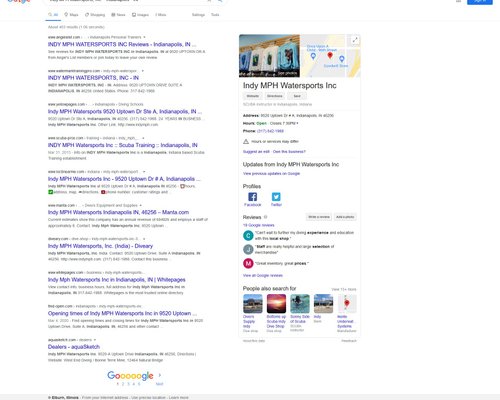The image size is (500, 400).
Task: Open the dropdown arrow beside aquasketch.com result
Action: click(95, 340)
